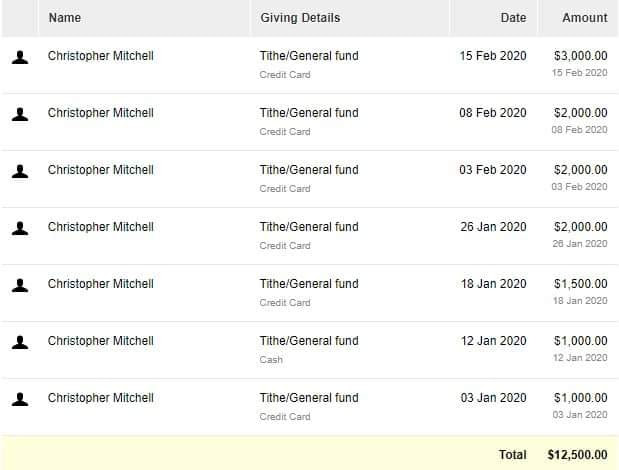Click person icon beside 08 Feb 2020 donation
The width and height of the screenshot is (619, 470).
20,114
